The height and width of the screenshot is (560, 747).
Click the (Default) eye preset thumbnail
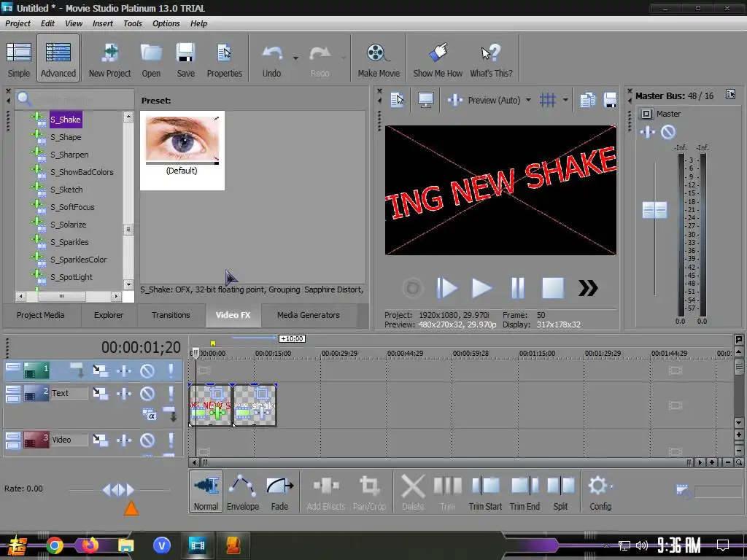[x=182, y=150]
